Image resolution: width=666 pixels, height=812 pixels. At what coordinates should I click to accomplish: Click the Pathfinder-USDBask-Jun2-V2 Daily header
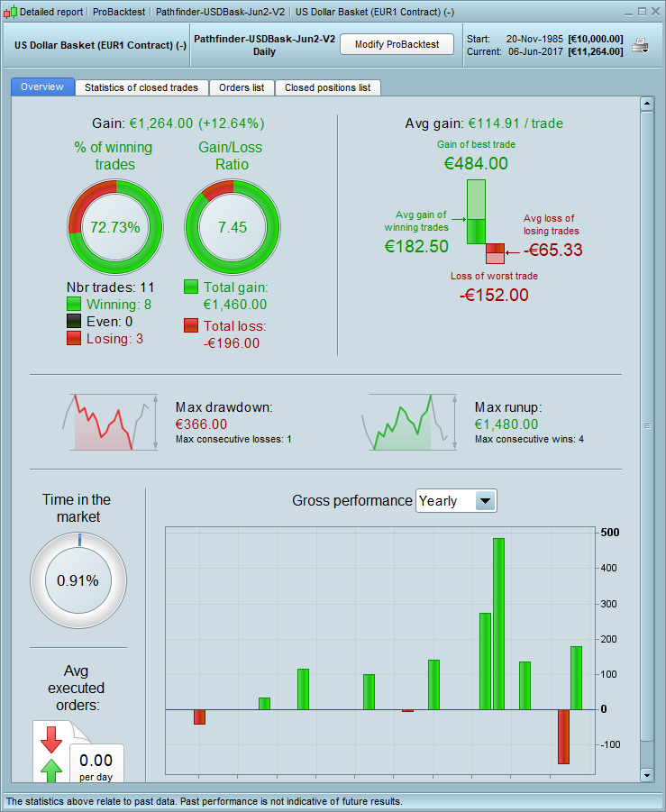coord(264,45)
